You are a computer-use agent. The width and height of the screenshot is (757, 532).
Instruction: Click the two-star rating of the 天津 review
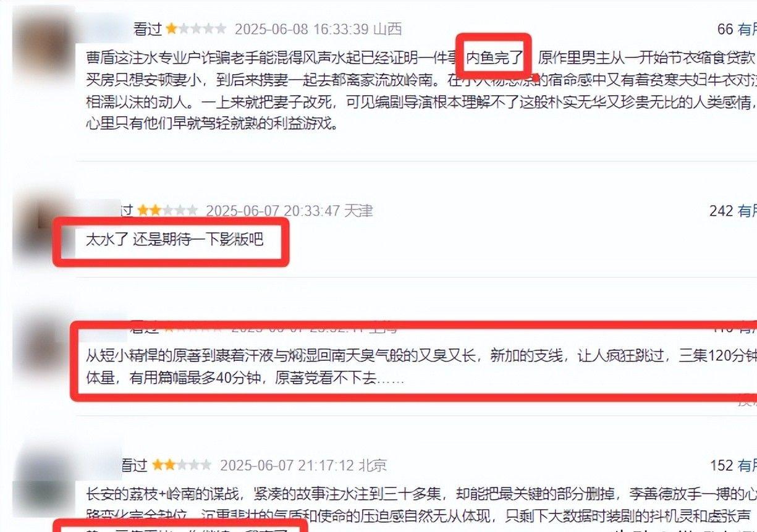(x=167, y=211)
